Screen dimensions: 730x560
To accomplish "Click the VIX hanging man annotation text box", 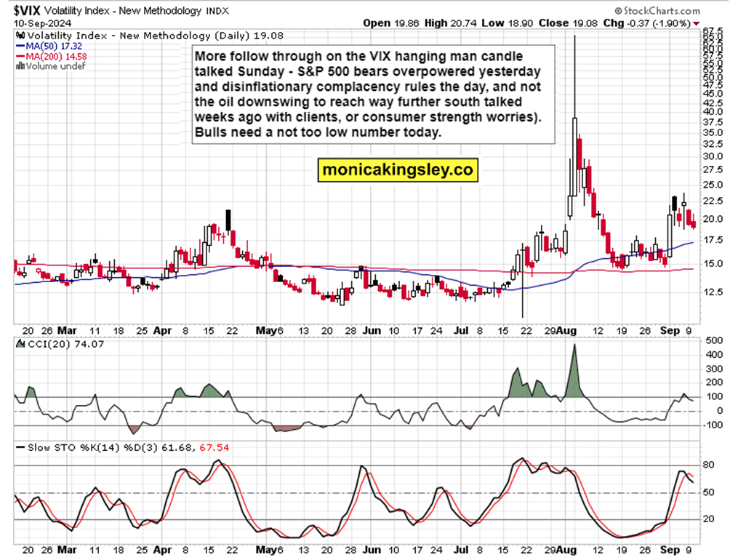I will click(x=374, y=94).
